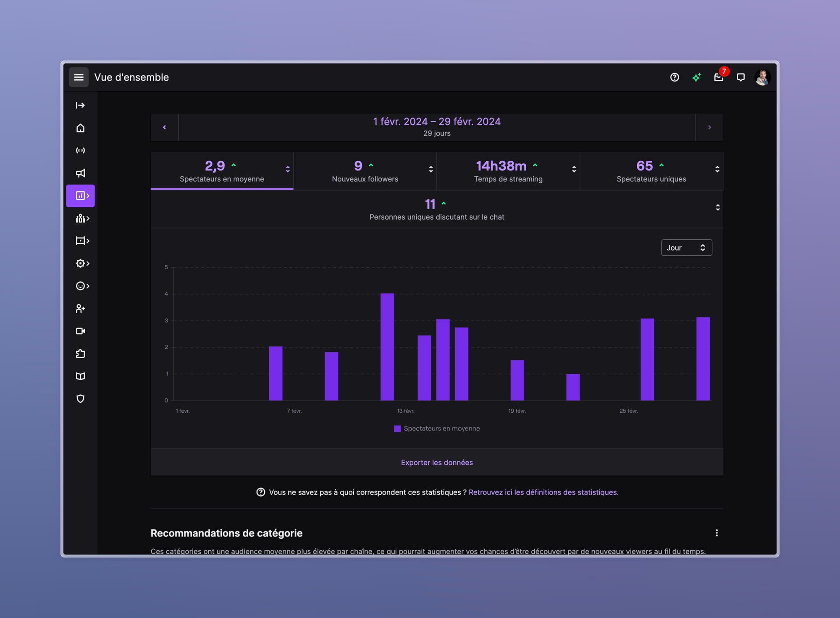Click the help question mark icon in header

point(675,77)
